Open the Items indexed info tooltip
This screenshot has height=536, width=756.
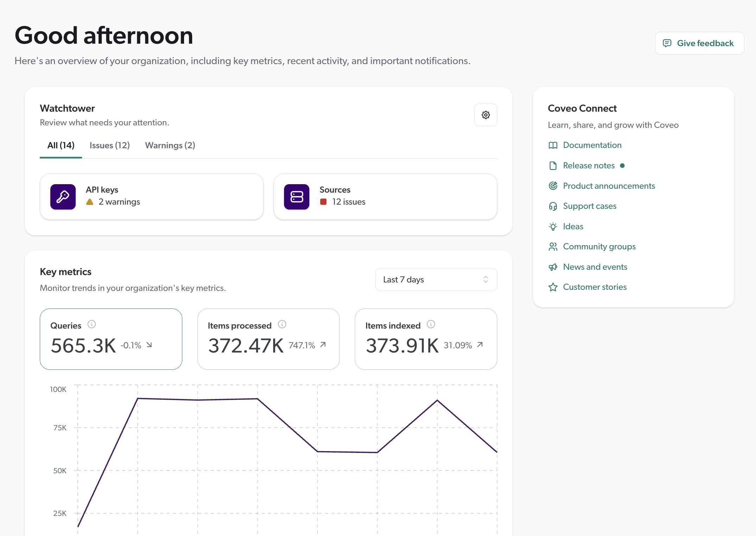click(431, 325)
